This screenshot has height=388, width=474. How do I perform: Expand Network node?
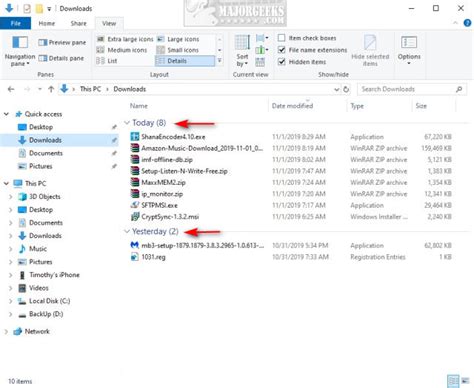(x=6, y=331)
